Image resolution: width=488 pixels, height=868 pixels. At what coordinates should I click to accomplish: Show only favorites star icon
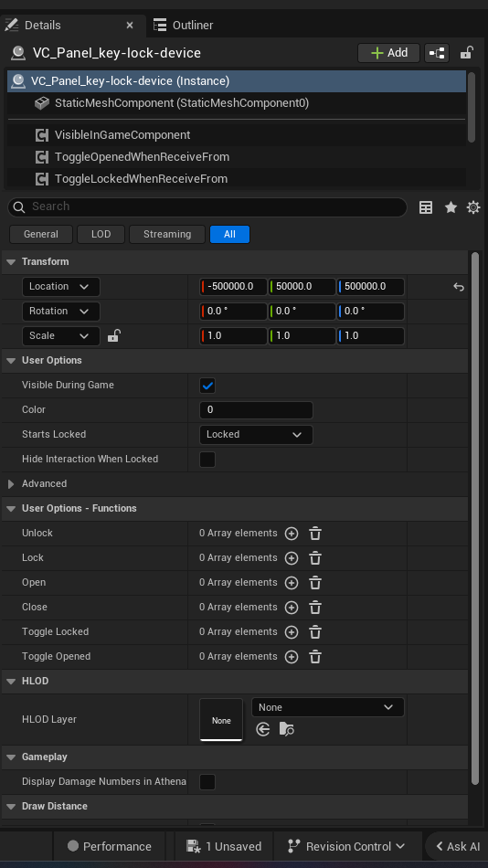(451, 207)
